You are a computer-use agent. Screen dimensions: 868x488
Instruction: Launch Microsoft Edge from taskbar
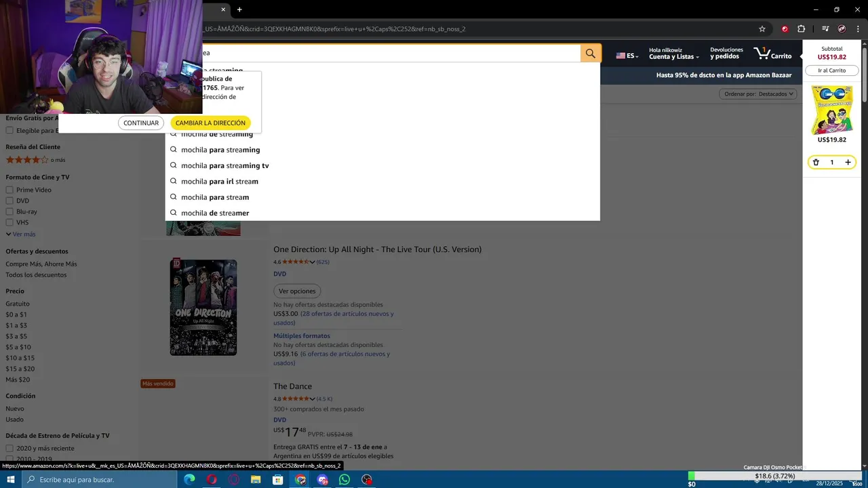189,480
